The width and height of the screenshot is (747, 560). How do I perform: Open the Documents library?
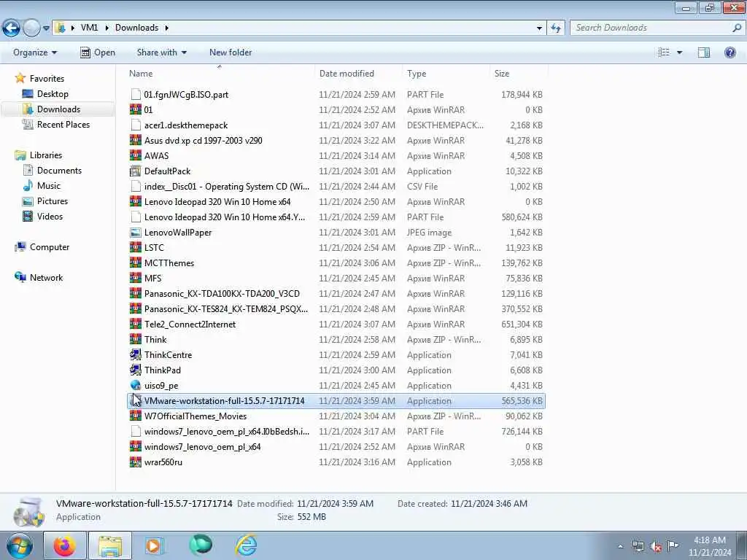point(59,171)
